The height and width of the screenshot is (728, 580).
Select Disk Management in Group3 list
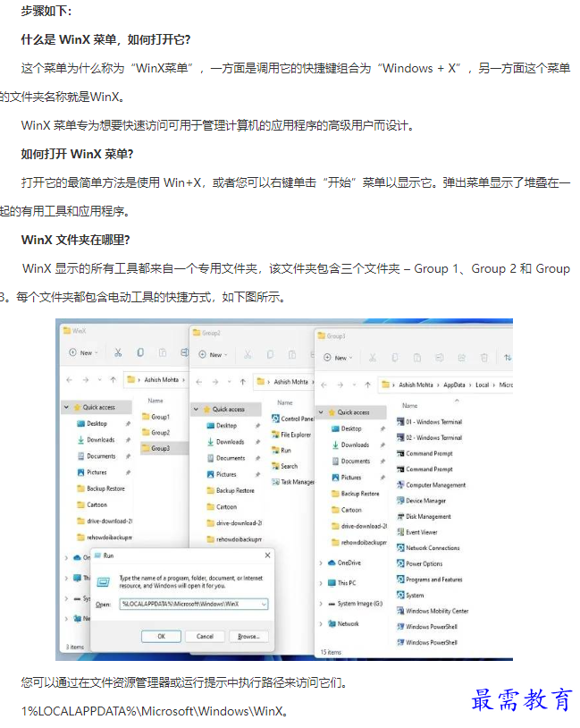point(424,516)
